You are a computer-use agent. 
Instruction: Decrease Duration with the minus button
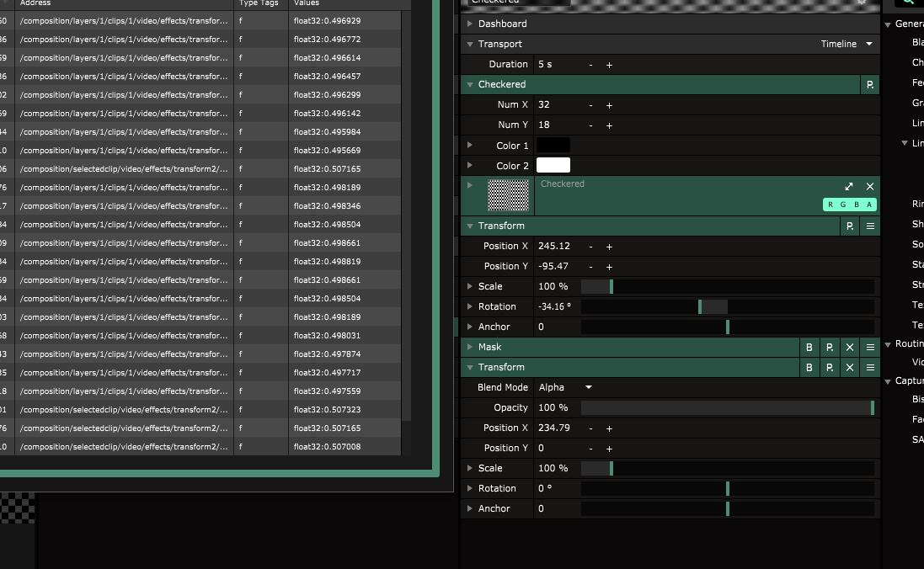(590, 65)
